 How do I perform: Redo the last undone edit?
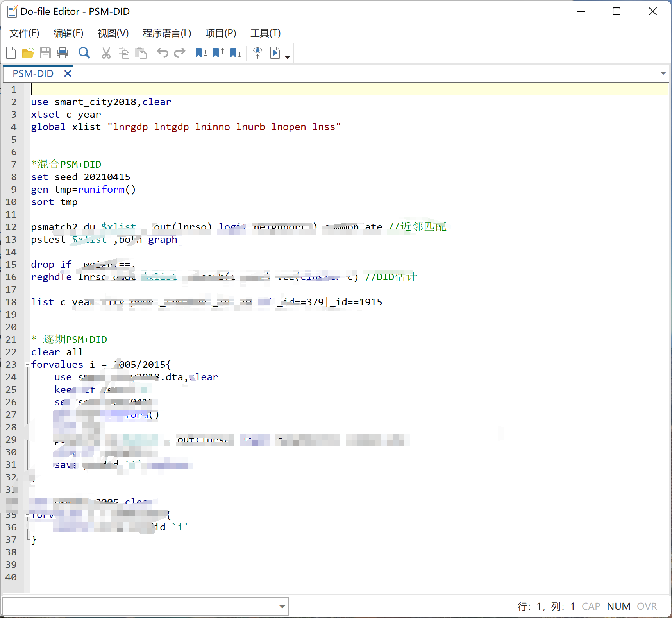click(x=180, y=53)
